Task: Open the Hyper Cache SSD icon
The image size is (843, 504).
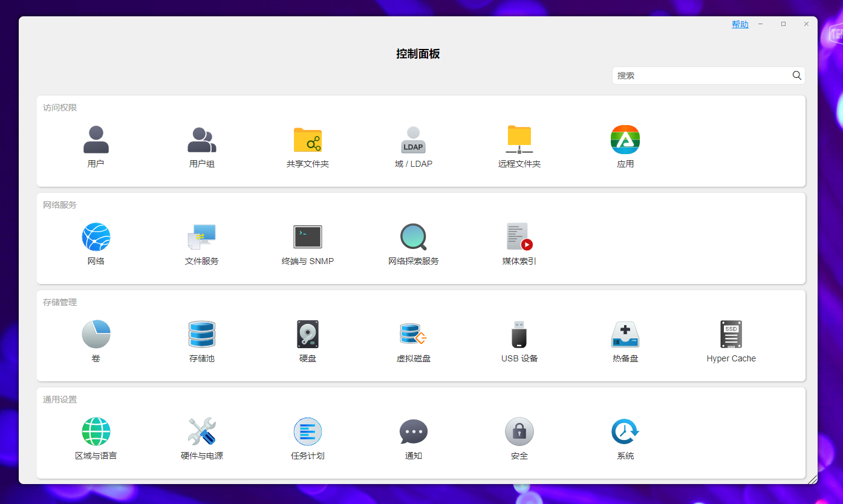Action: (x=731, y=334)
